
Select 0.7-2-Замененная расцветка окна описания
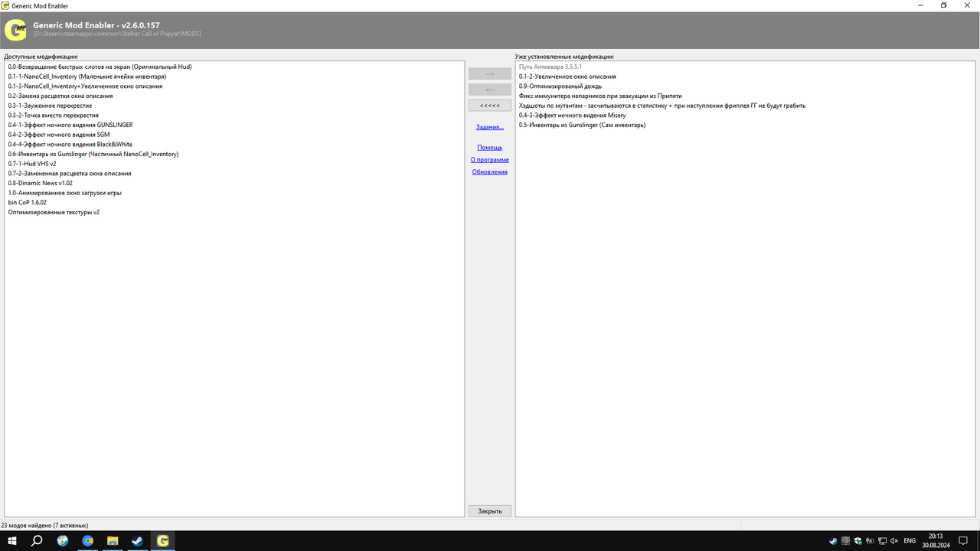pos(70,173)
